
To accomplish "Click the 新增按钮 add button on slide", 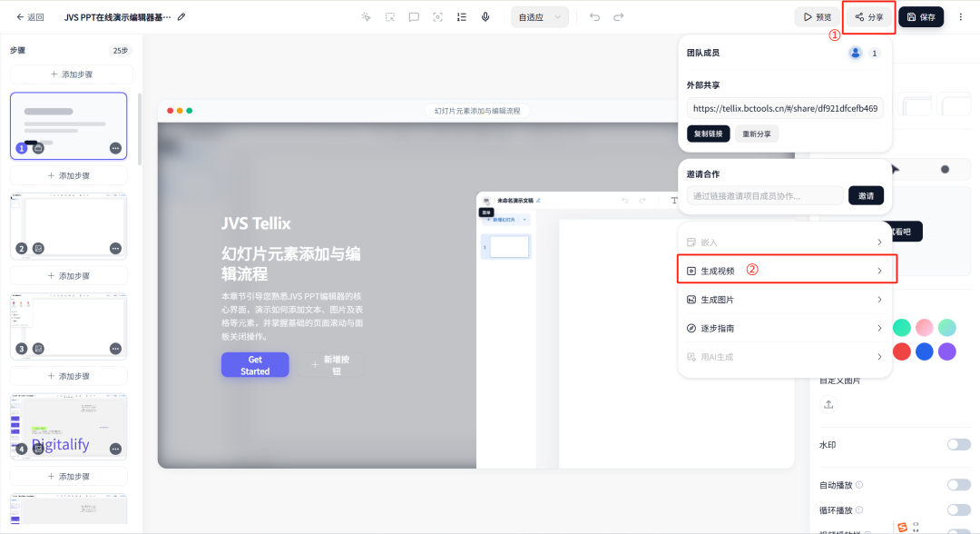I will (x=330, y=365).
